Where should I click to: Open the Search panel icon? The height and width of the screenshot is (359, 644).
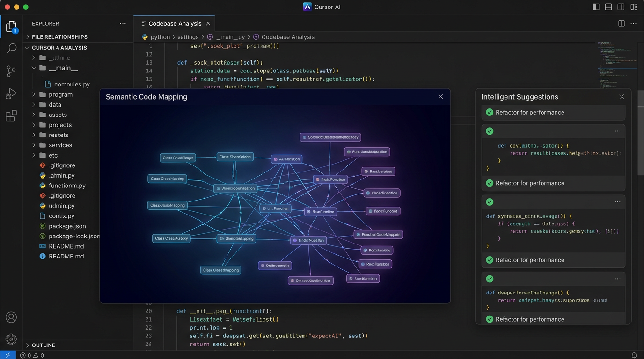(11, 48)
